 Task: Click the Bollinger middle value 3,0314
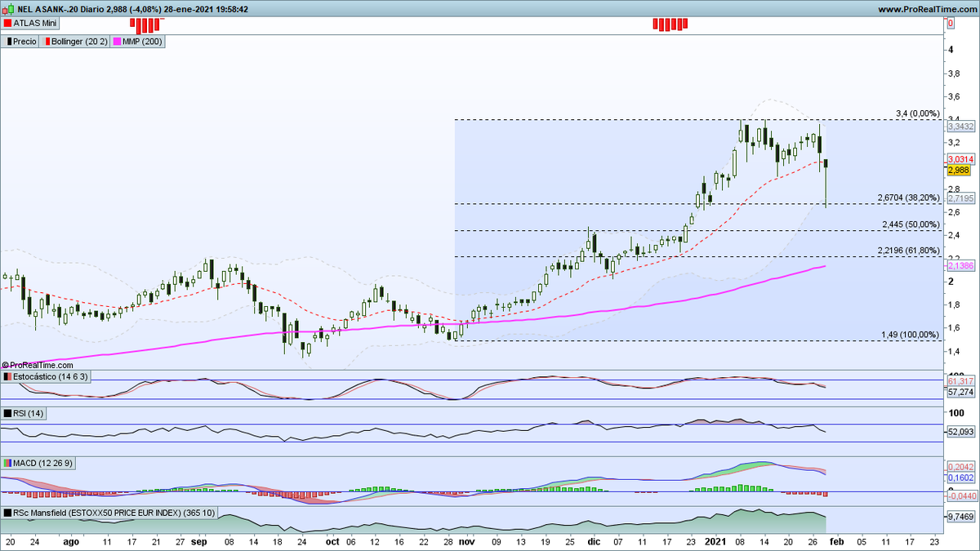pyautogui.click(x=961, y=158)
